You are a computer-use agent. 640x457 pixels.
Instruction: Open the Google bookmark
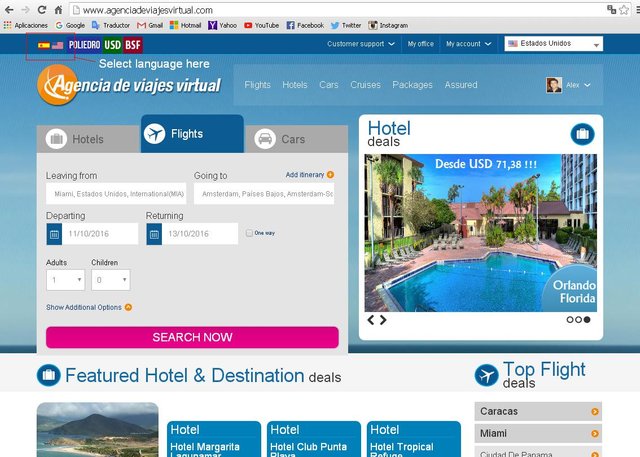pos(70,25)
